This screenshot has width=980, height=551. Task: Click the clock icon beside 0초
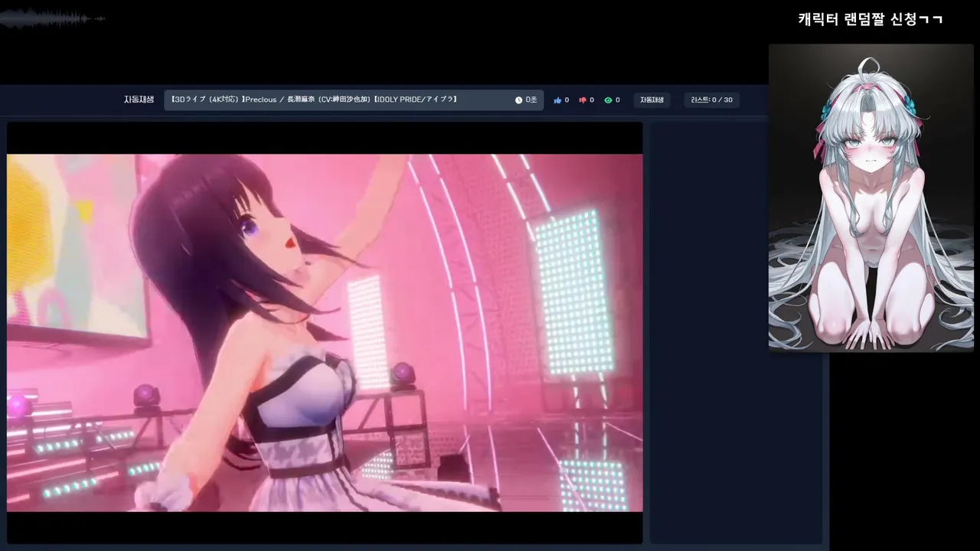coord(518,100)
